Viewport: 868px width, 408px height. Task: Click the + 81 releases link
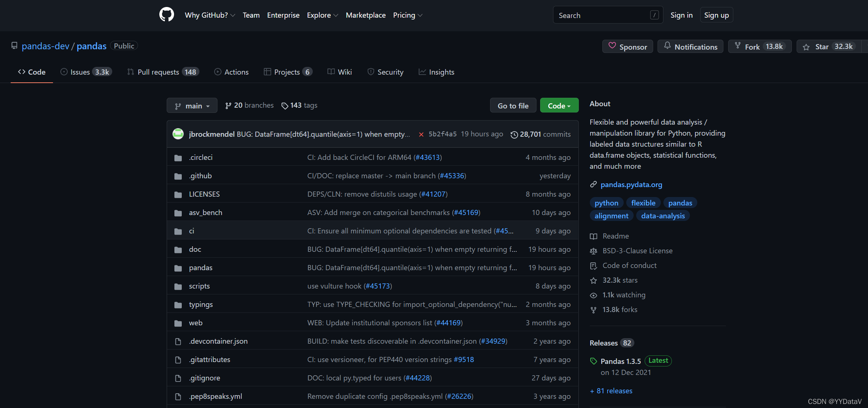click(x=611, y=391)
